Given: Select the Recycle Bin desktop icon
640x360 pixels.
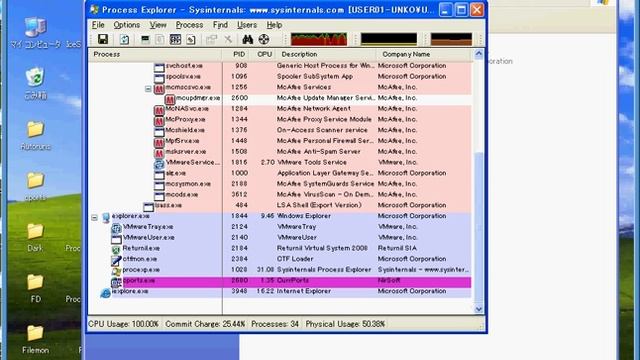Looking at the screenshot, I should (x=36, y=78).
